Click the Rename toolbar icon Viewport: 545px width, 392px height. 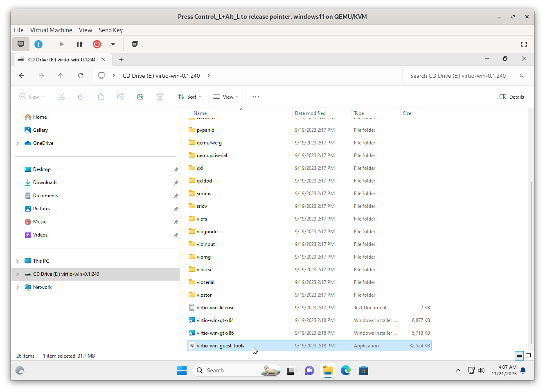(x=121, y=97)
